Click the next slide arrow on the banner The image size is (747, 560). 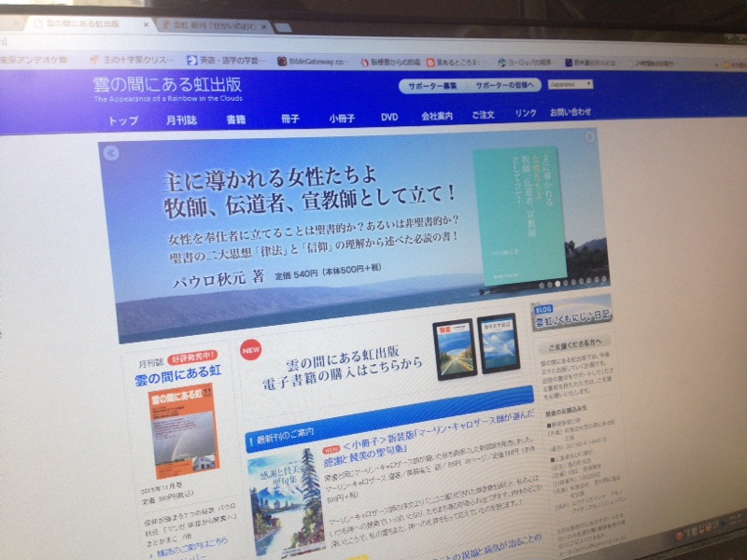[x=589, y=137]
